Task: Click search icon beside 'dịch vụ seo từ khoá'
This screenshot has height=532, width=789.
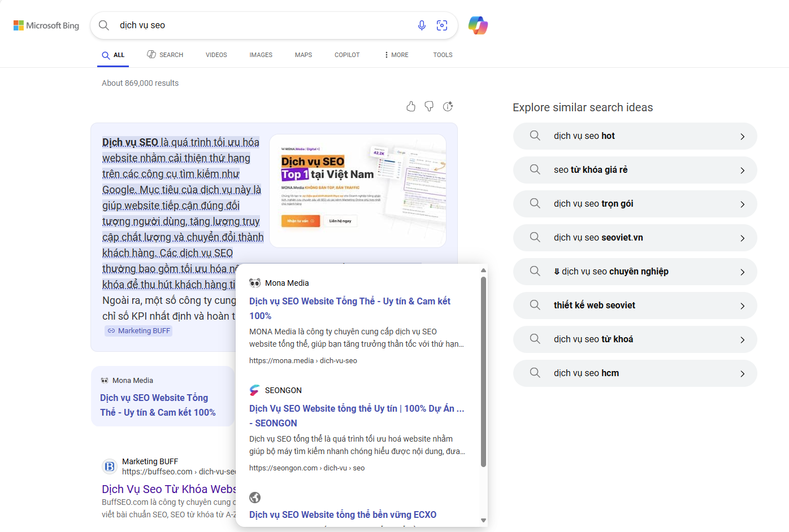Action: point(535,339)
